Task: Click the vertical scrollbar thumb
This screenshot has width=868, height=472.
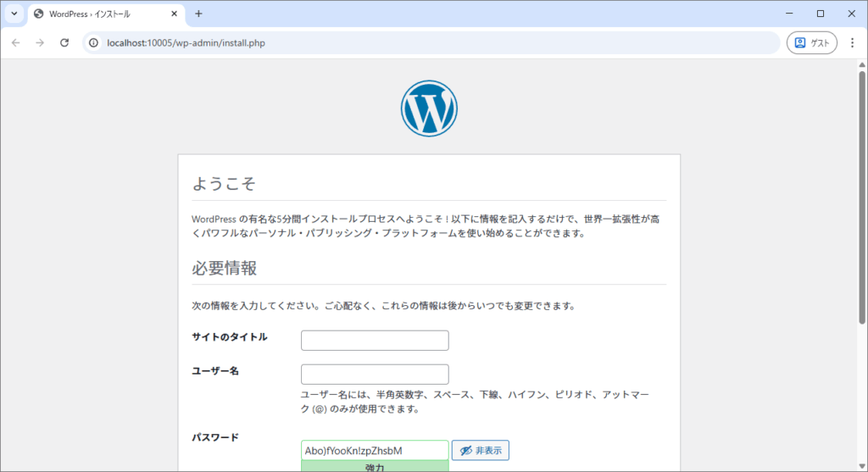Action: pyautogui.click(x=862, y=195)
